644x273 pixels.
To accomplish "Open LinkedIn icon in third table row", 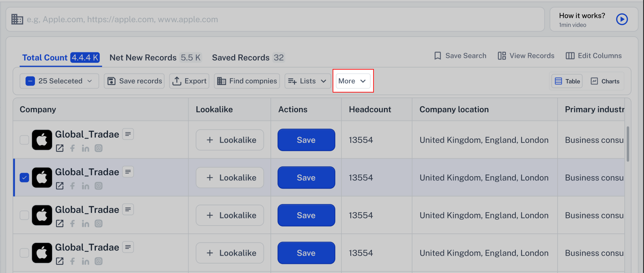I will click(86, 223).
